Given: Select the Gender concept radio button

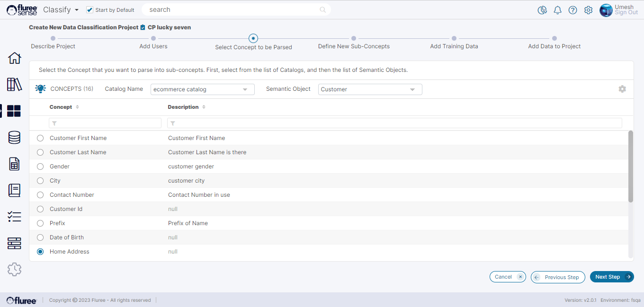Looking at the screenshot, I should pyautogui.click(x=40, y=167).
